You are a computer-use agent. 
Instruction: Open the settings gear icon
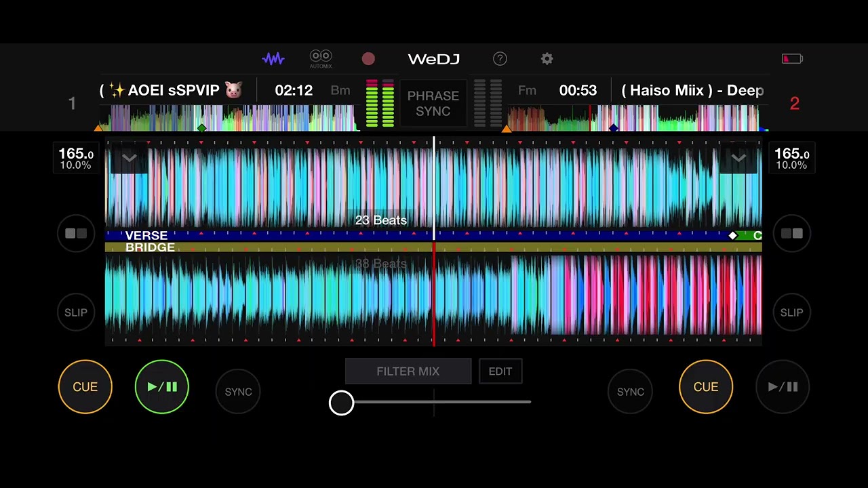[547, 59]
